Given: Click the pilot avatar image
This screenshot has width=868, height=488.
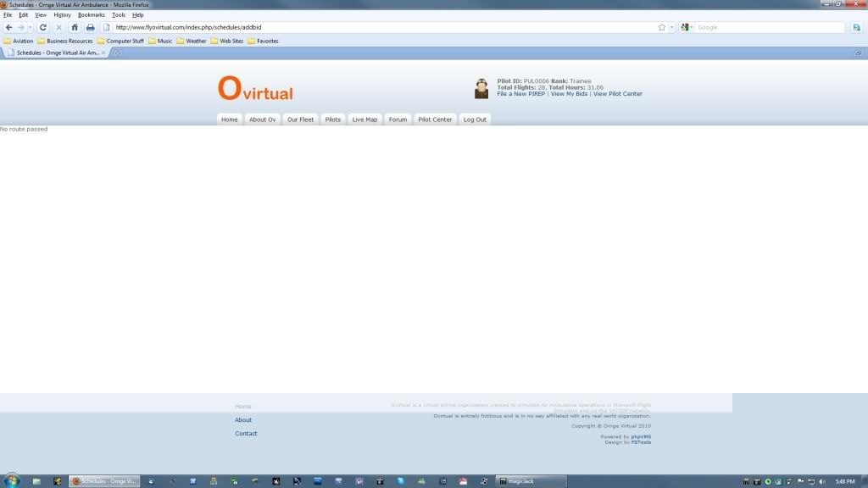Looking at the screenshot, I should click(481, 88).
